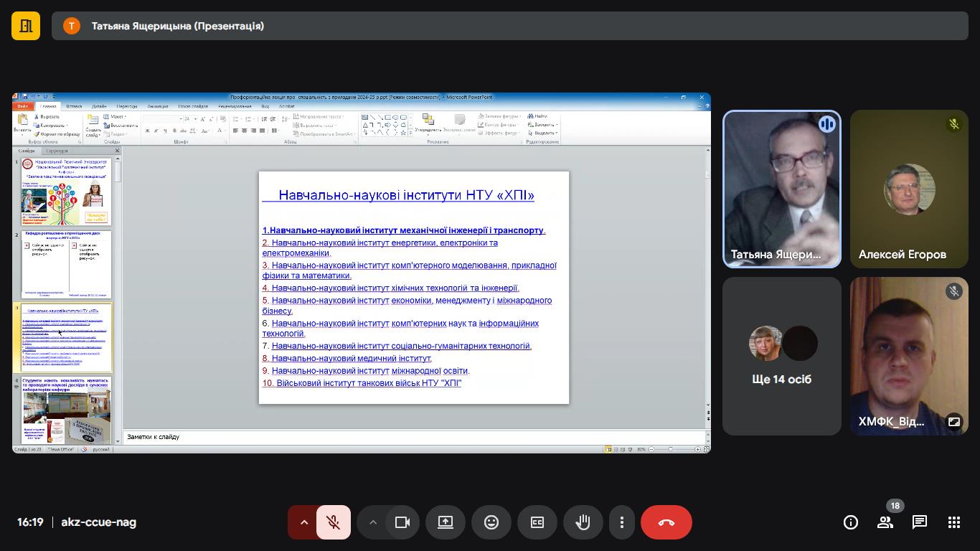
Task: Open microphone audio settings arrow
Action: click(x=303, y=522)
